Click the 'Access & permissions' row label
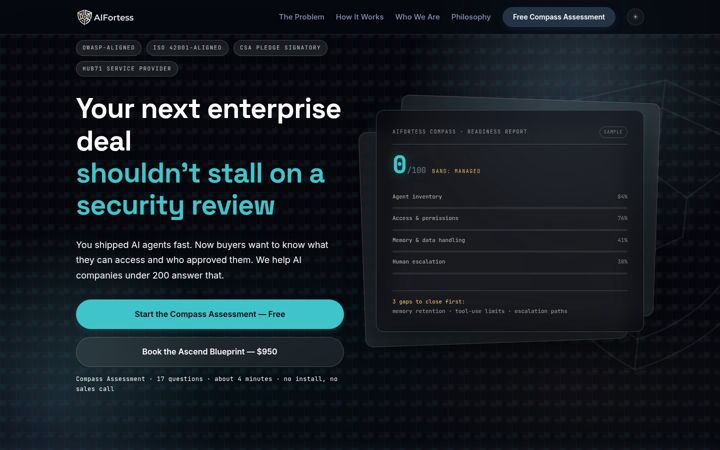 pos(425,218)
